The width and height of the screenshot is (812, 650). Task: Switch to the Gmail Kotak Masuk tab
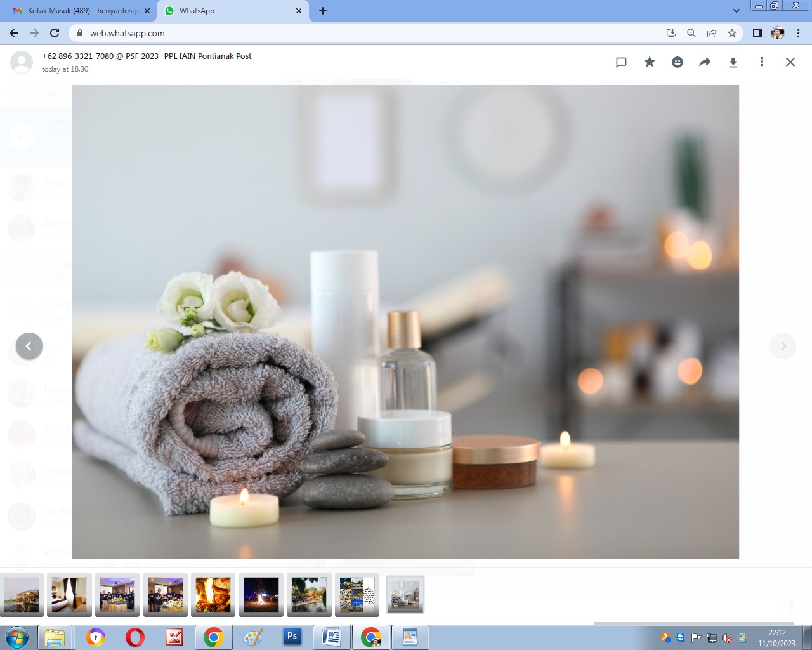click(82, 11)
